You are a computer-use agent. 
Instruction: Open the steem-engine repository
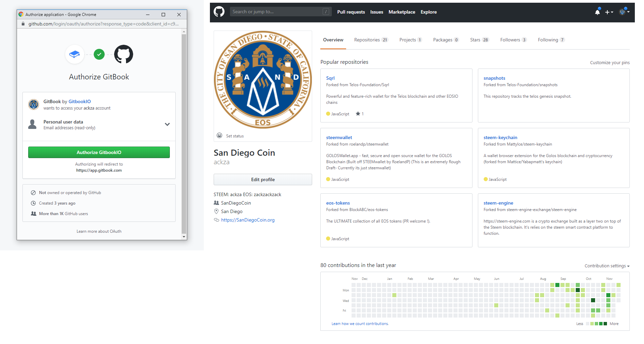[498, 203]
